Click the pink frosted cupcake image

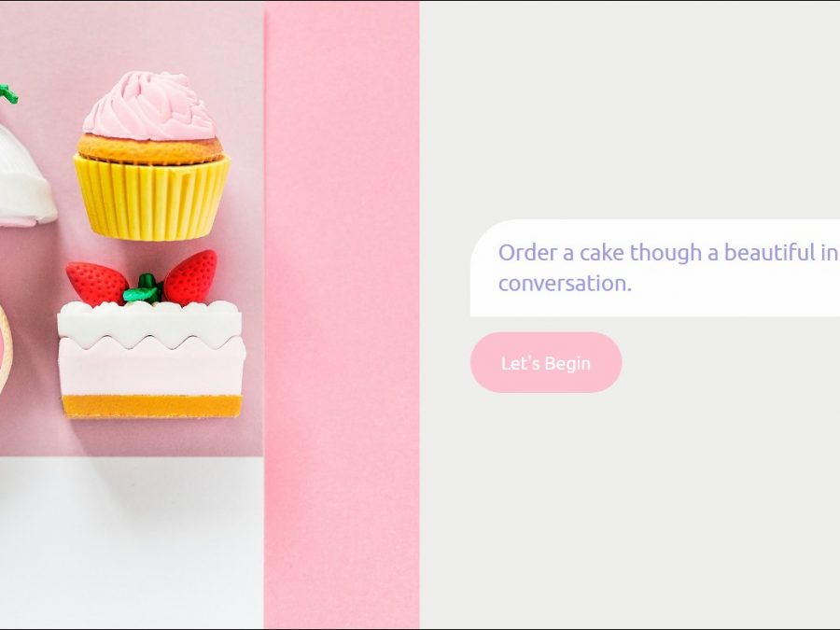pos(151,155)
